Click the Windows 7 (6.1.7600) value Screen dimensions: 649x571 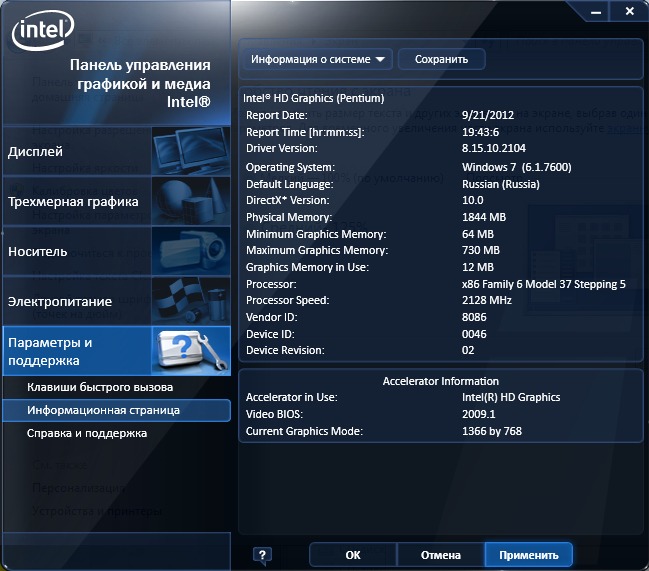coord(517,167)
